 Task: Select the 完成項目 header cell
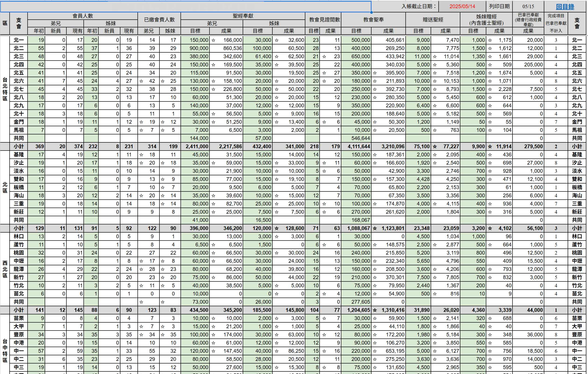pos(556,16)
